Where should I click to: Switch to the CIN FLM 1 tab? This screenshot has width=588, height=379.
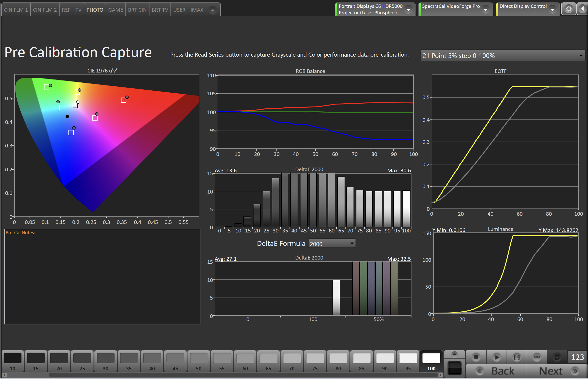[x=16, y=10]
